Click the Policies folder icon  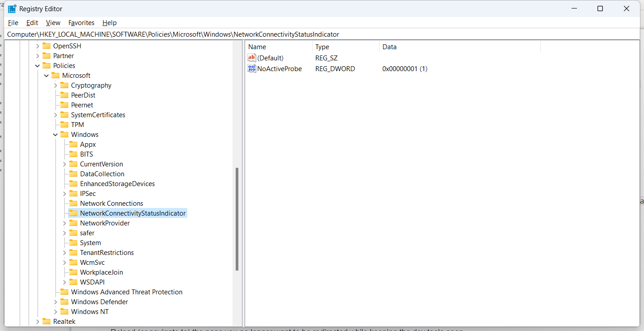click(47, 65)
